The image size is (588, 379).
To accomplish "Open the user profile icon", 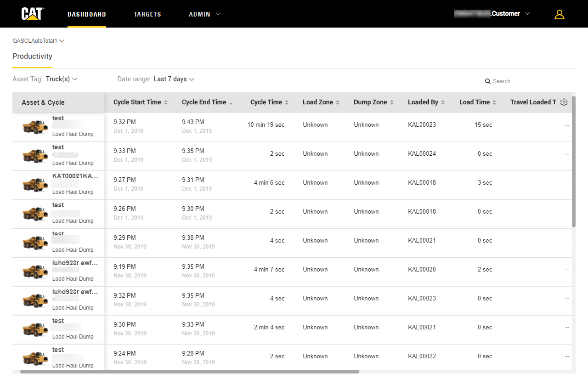I will coord(559,14).
